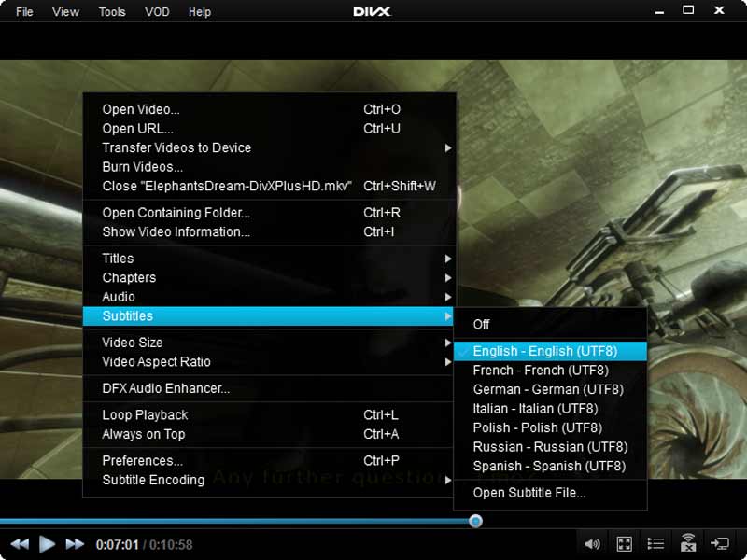Turn subtitles Off
Viewport: 747px width, 560px height.
click(x=481, y=324)
